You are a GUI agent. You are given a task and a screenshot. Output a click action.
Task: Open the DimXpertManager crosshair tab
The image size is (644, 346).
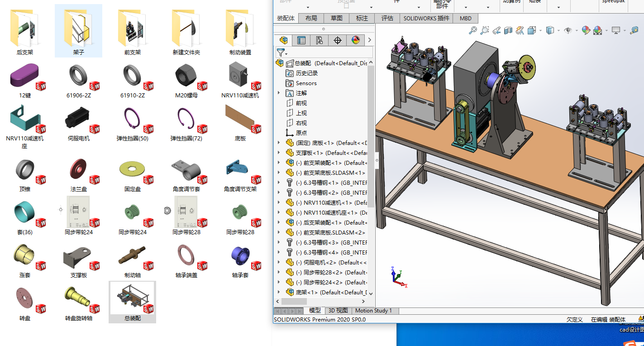[x=337, y=40]
